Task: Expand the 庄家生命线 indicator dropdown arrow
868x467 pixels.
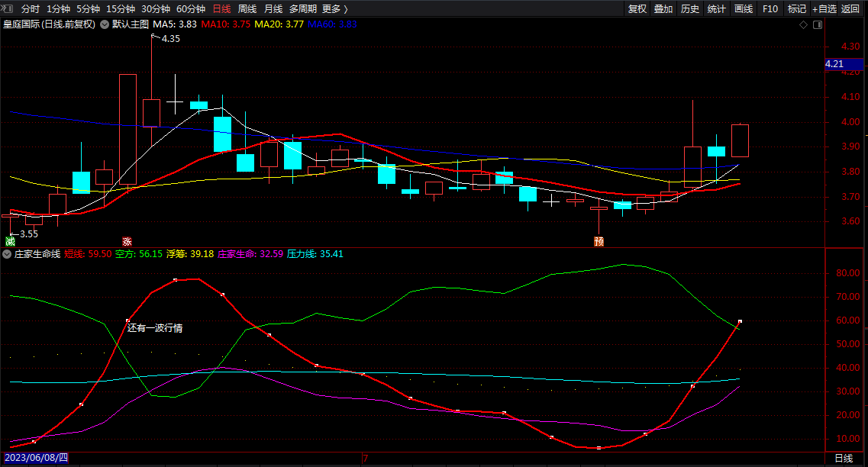Action: 7,253
